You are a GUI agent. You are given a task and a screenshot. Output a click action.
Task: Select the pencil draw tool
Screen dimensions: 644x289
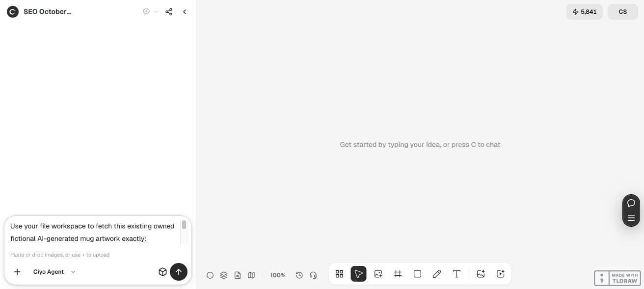[437, 274]
